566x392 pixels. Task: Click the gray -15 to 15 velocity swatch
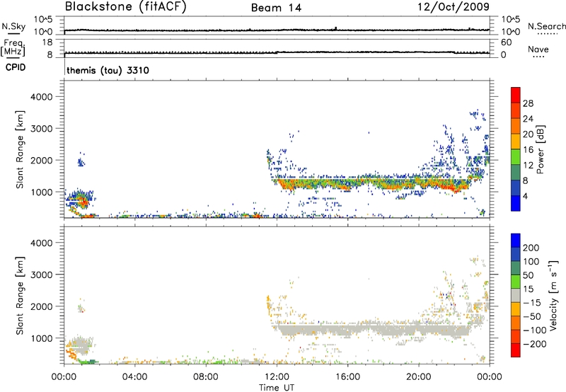pyautogui.click(x=516, y=295)
